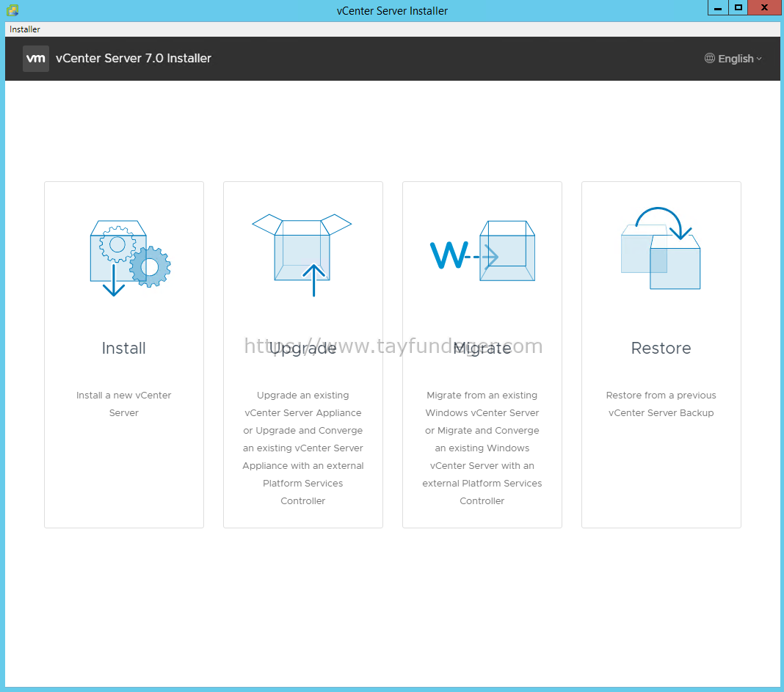Image resolution: width=784 pixels, height=692 pixels.
Task: Click the 'vCenter Server 7.0 Installer' header title
Action: (x=134, y=59)
